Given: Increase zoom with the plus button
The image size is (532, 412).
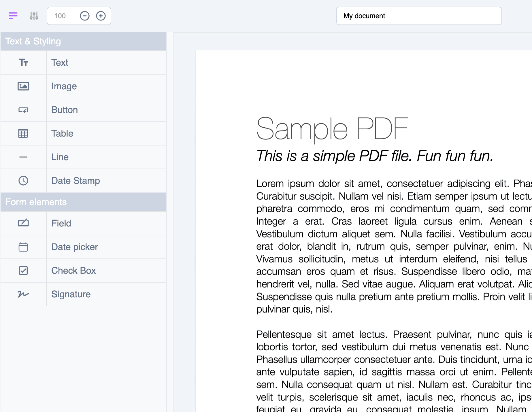Looking at the screenshot, I should pyautogui.click(x=101, y=16).
